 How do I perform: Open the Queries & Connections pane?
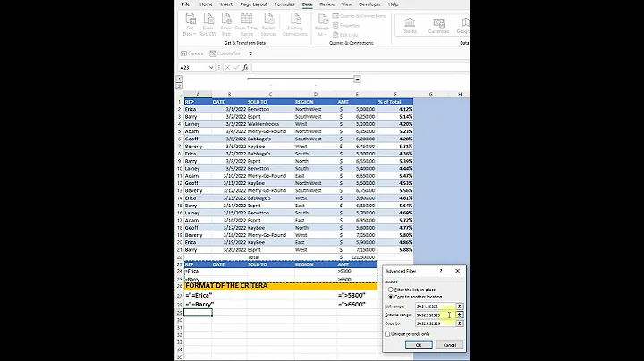(x=359, y=16)
